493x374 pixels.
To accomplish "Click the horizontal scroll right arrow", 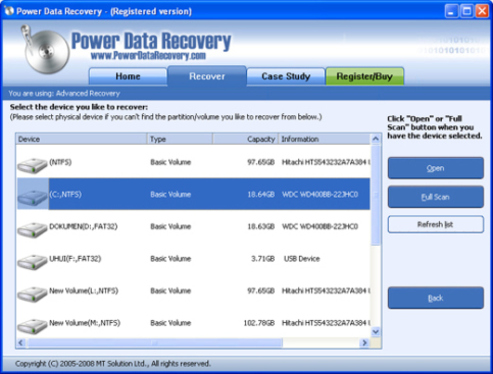I will (x=364, y=343).
